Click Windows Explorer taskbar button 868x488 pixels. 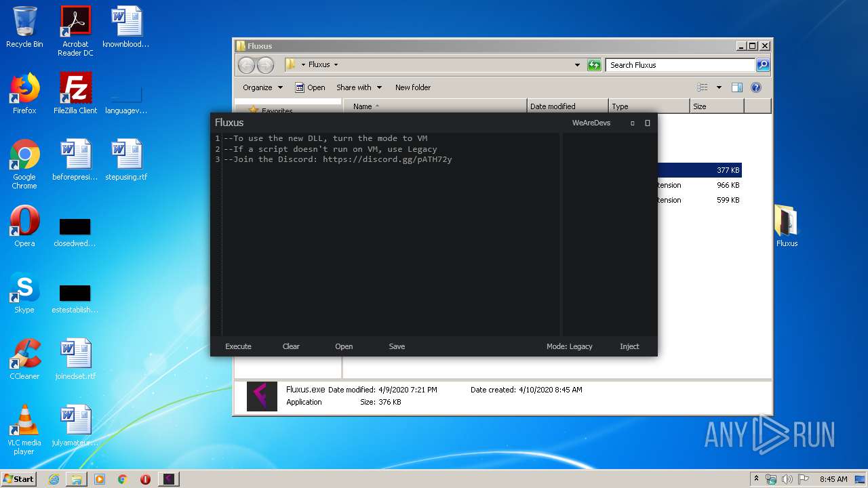pyautogui.click(x=77, y=479)
